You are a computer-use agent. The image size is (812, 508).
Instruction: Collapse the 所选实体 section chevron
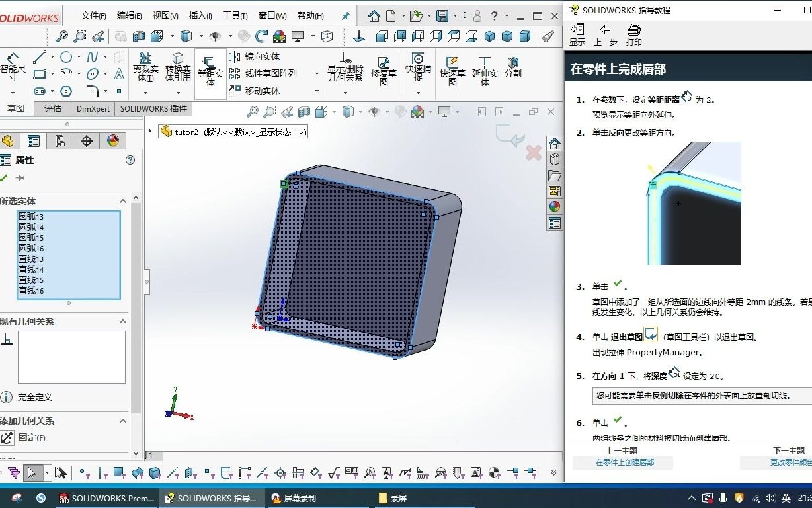click(x=122, y=200)
